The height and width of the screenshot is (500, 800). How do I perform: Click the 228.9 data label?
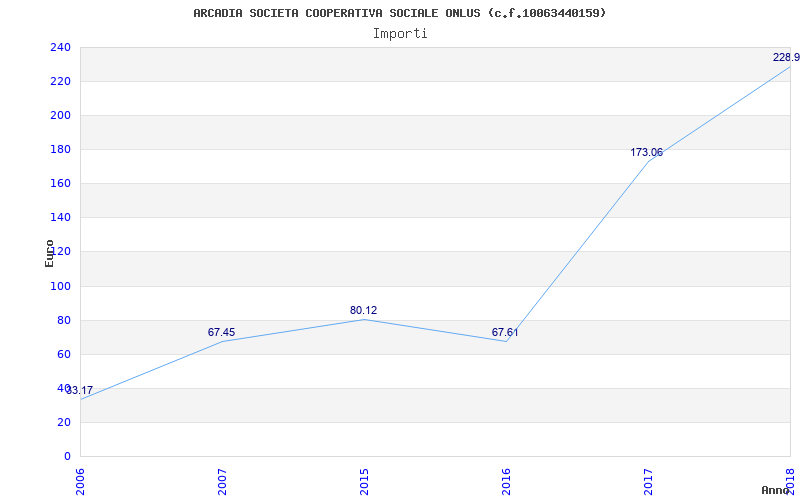[x=786, y=58]
